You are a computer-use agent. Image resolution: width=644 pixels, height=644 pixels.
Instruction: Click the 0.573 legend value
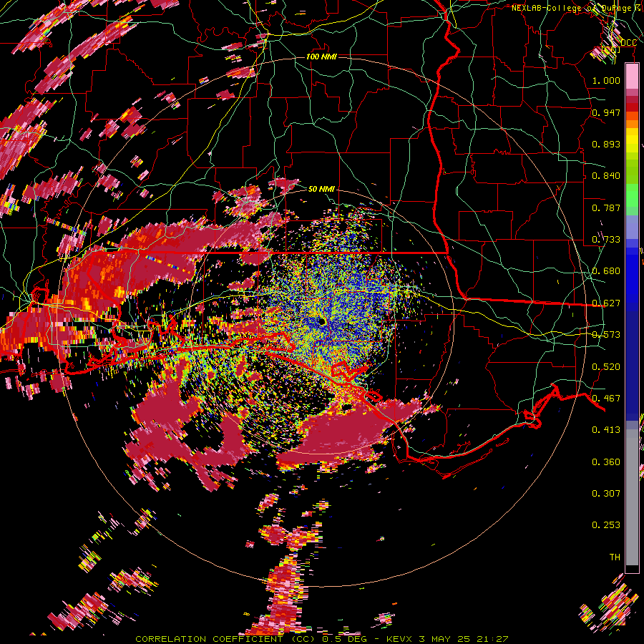[x=606, y=335]
